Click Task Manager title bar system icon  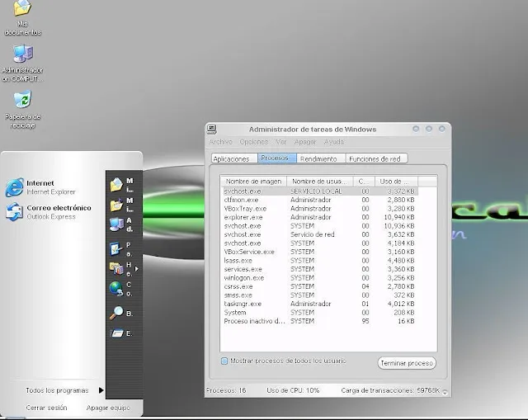[212, 129]
